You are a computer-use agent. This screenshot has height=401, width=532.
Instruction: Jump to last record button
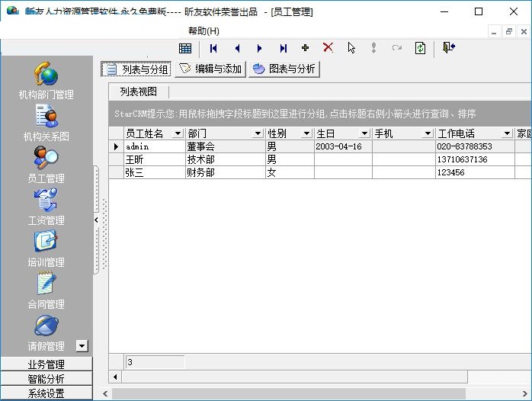(x=284, y=49)
